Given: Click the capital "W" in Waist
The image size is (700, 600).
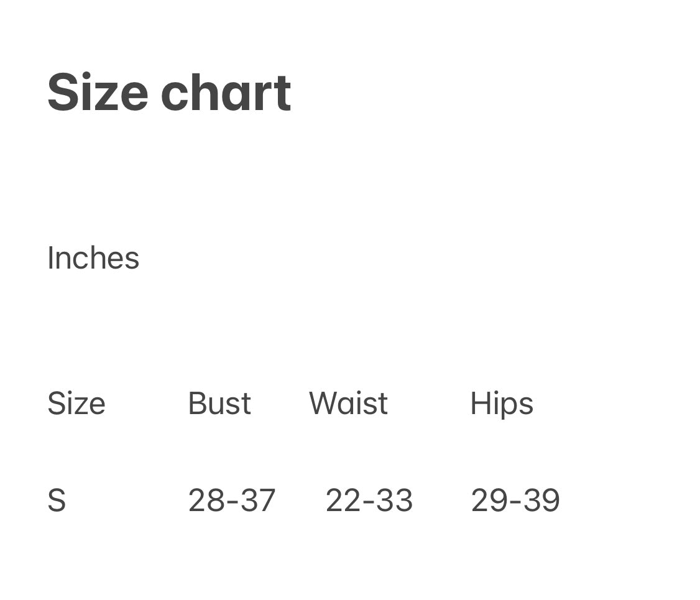Looking at the screenshot, I should coord(323,404).
